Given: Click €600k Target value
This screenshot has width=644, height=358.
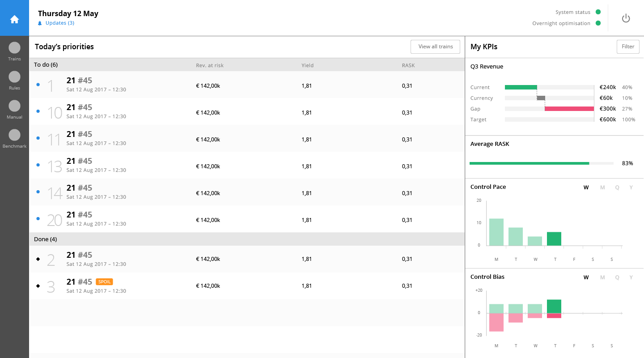Looking at the screenshot, I should (x=608, y=119).
